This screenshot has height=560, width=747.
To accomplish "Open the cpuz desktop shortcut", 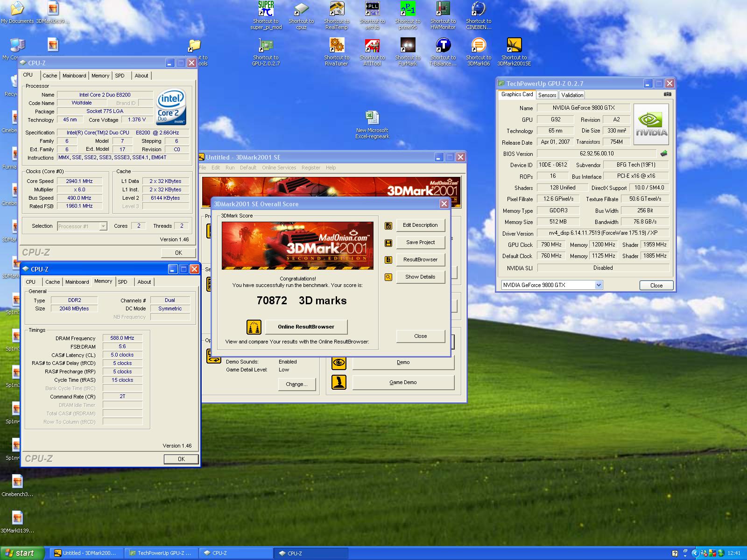I will (301, 15).
